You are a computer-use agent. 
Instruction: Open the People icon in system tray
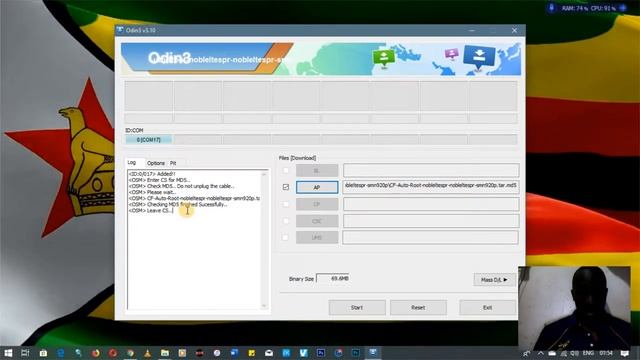(x=527, y=353)
